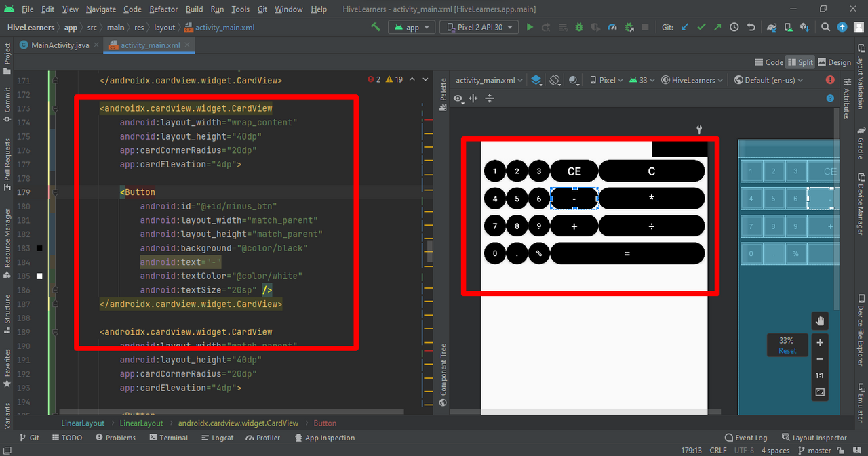Toggle horizontal guideline alignment icon
868x456 pixels.
(x=473, y=98)
